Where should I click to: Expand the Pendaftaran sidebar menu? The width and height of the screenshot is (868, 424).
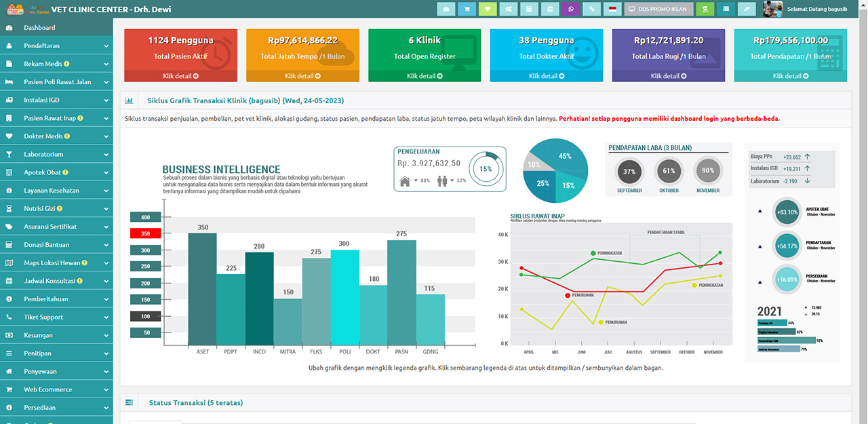[x=56, y=45]
